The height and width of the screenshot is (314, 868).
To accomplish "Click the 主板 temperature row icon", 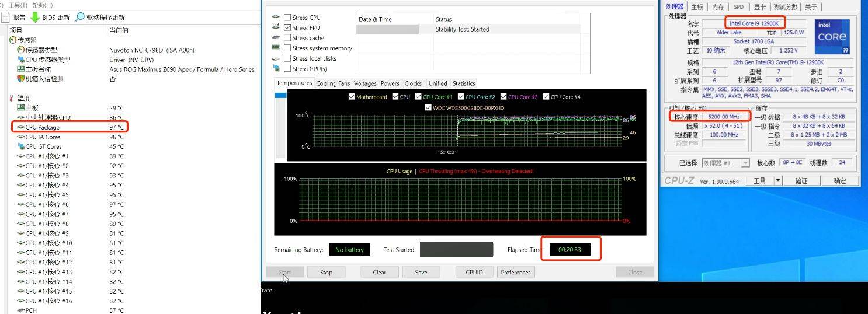I will click(20, 108).
